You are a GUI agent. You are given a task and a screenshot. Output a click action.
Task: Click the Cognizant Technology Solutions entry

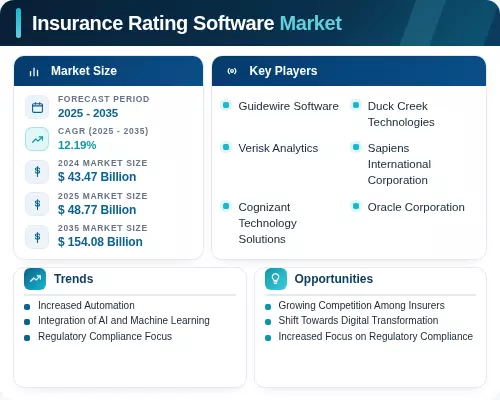(268, 223)
